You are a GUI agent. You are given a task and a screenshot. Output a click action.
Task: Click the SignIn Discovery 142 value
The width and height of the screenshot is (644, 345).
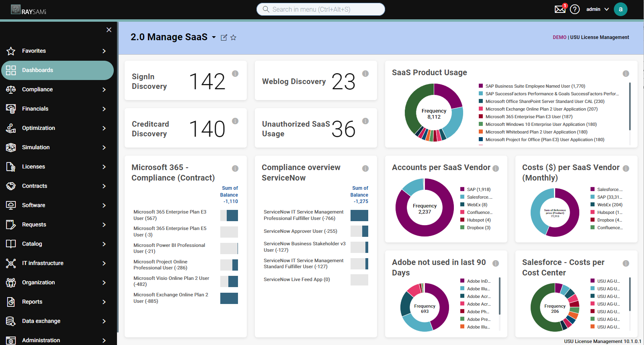(207, 81)
